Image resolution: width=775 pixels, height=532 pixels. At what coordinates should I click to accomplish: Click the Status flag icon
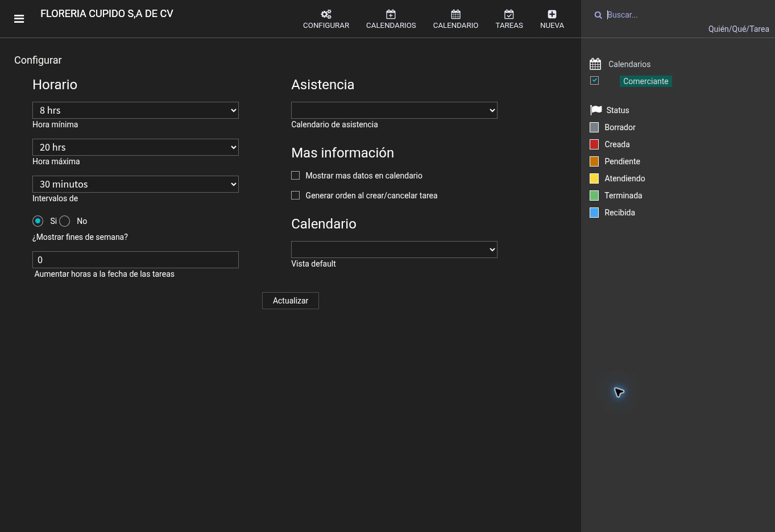point(596,110)
